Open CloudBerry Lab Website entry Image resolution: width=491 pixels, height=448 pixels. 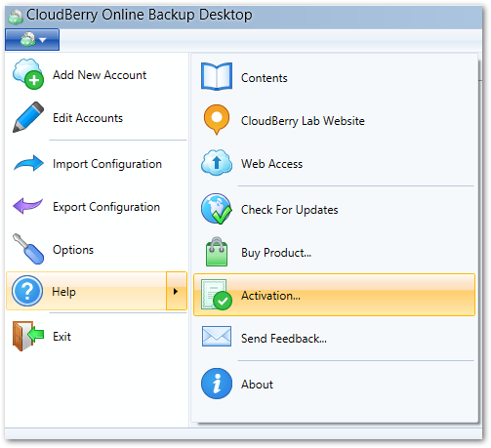tap(335, 120)
